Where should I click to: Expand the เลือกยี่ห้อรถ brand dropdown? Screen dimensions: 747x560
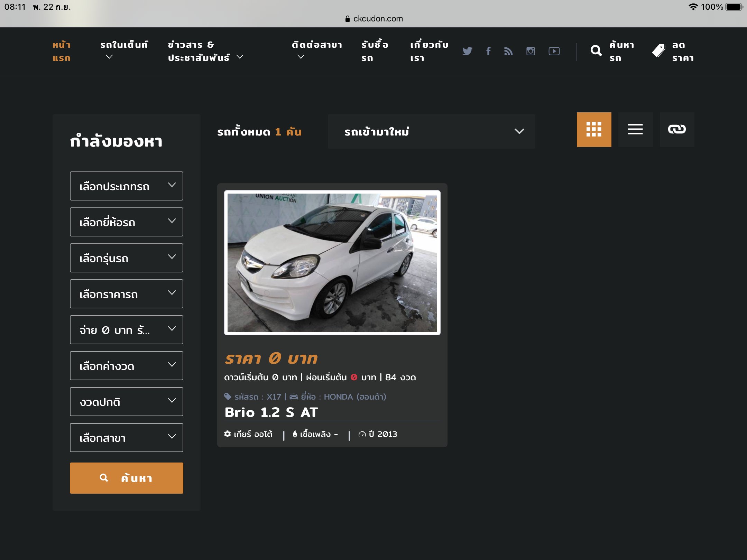pos(127,222)
